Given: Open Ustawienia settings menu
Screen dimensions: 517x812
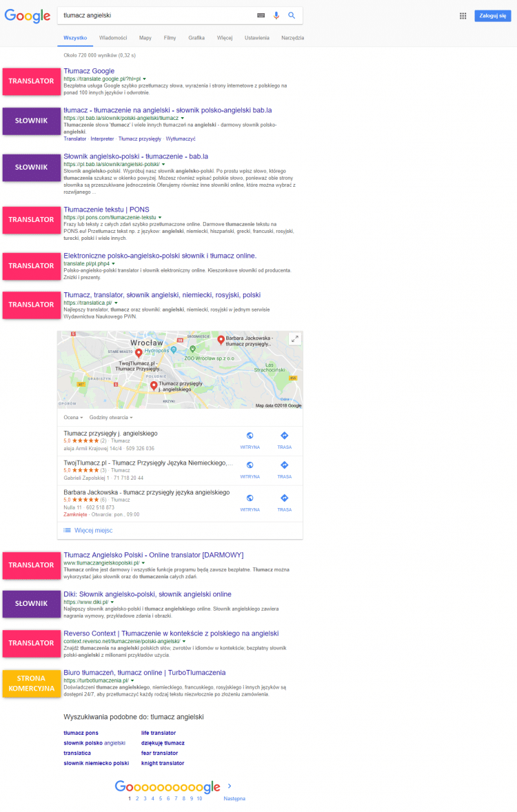Looking at the screenshot, I should (x=257, y=38).
